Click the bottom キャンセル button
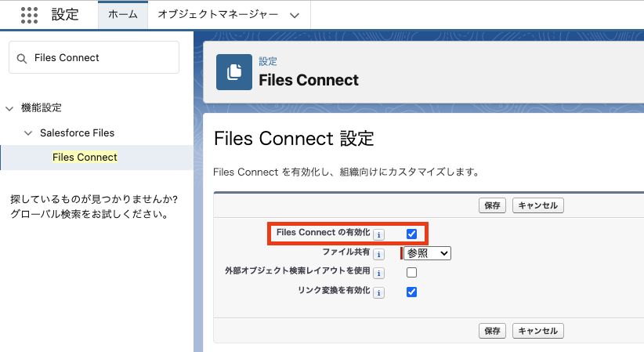Screen dimensions: 644x352 pyautogui.click(x=538, y=331)
